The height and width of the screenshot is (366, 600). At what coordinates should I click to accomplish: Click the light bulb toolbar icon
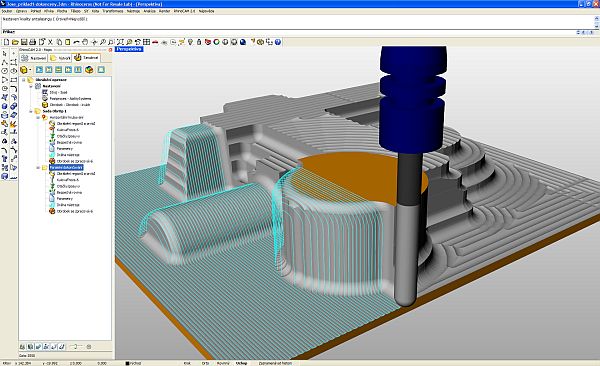pos(190,42)
